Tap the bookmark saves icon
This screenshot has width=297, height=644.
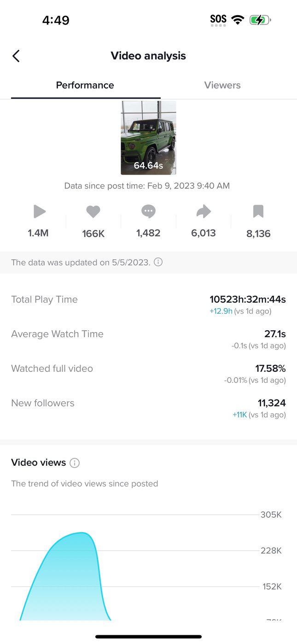click(x=258, y=211)
